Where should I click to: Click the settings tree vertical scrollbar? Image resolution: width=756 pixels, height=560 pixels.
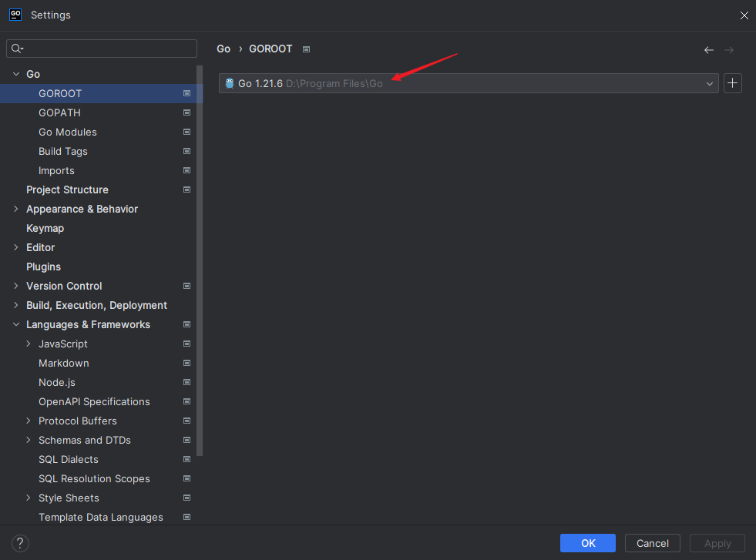[x=200, y=270]
